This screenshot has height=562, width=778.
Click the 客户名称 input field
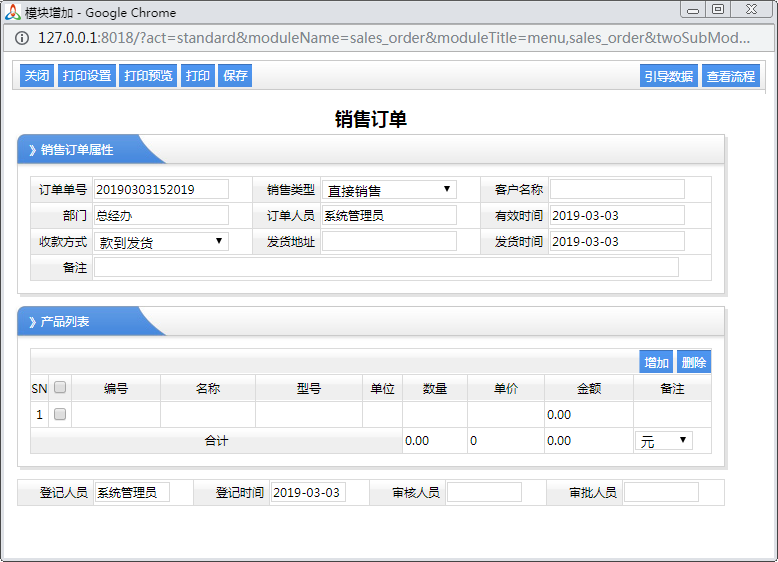pos(617,189)
